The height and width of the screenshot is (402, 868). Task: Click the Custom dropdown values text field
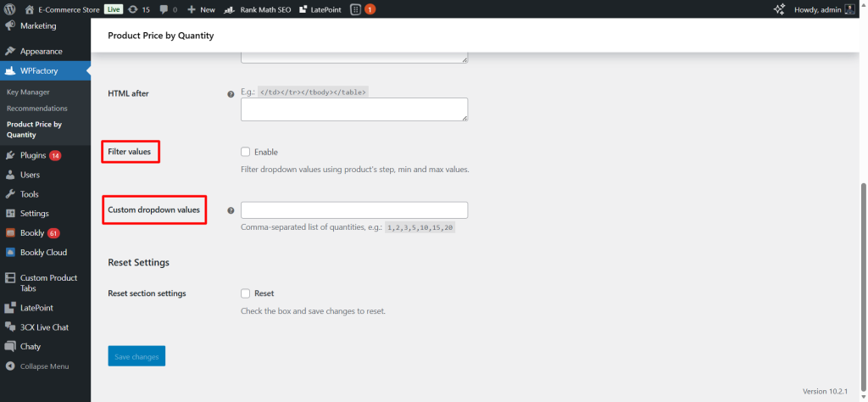(353, 210)
